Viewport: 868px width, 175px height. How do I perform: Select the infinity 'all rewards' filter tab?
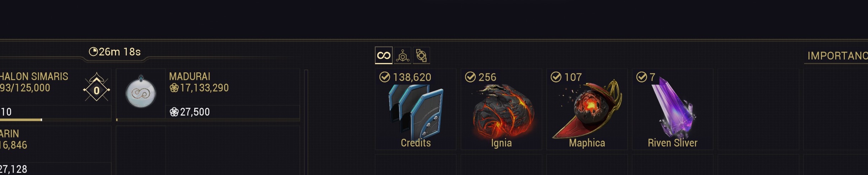(384, 55)
